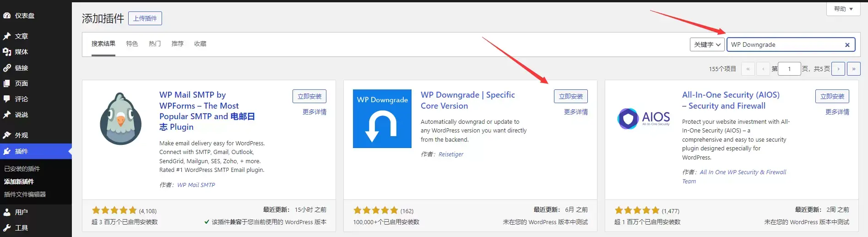Screen dimensions: 868x237
Task: Open the 外观 paintbrush icon
Action: coord(7,135)
